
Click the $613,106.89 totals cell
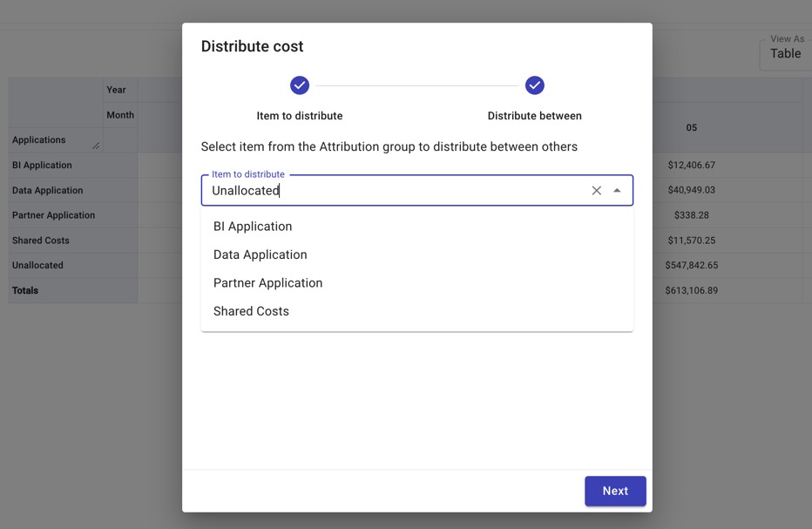[691, 290]
